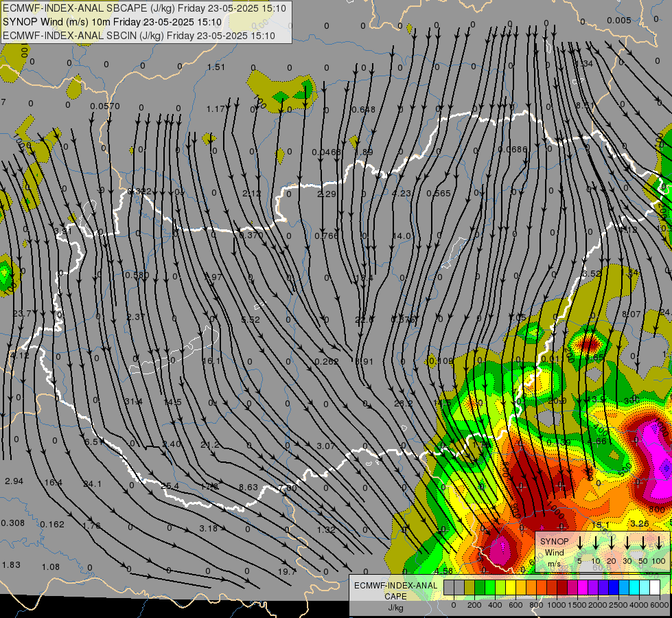Viewport: 672px width, 618px height.
Task: Click the 1.32 value on the map
Action: tap(326, 529)
